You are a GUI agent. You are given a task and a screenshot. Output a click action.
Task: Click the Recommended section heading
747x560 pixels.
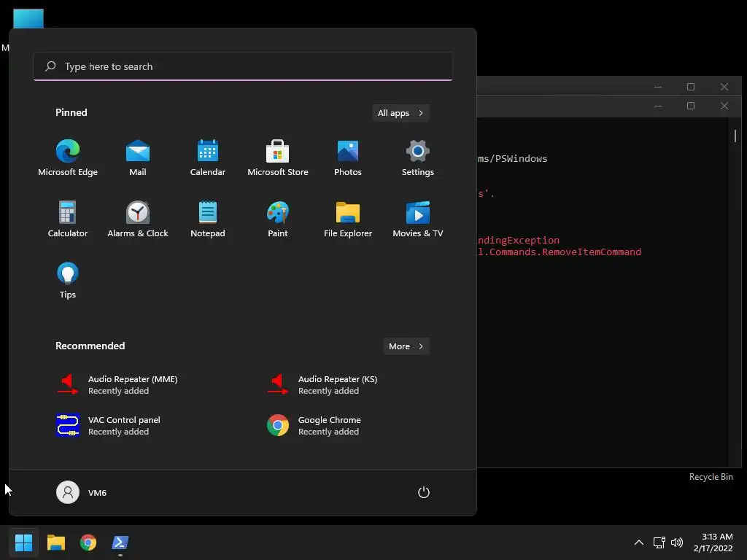pyautogui.click(x=90, y=346)
